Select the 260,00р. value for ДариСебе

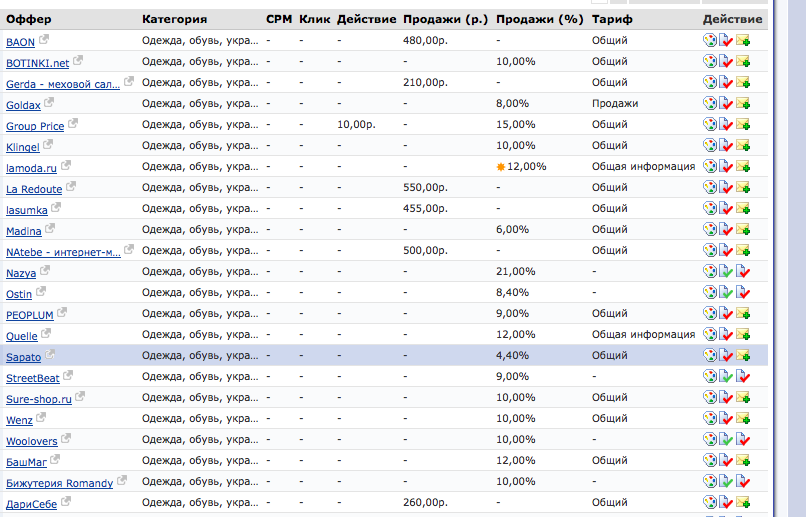tap(426, 502)
